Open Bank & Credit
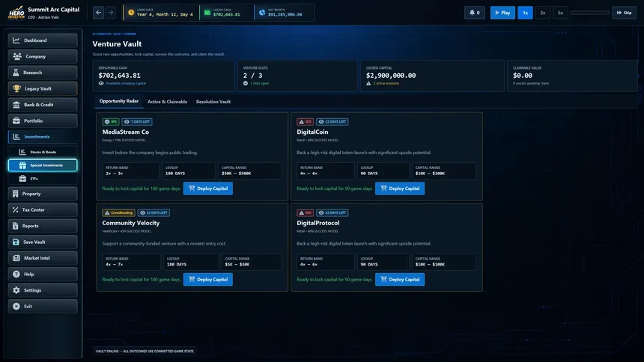This screenshot has height=362, width=644. point(42,105)
